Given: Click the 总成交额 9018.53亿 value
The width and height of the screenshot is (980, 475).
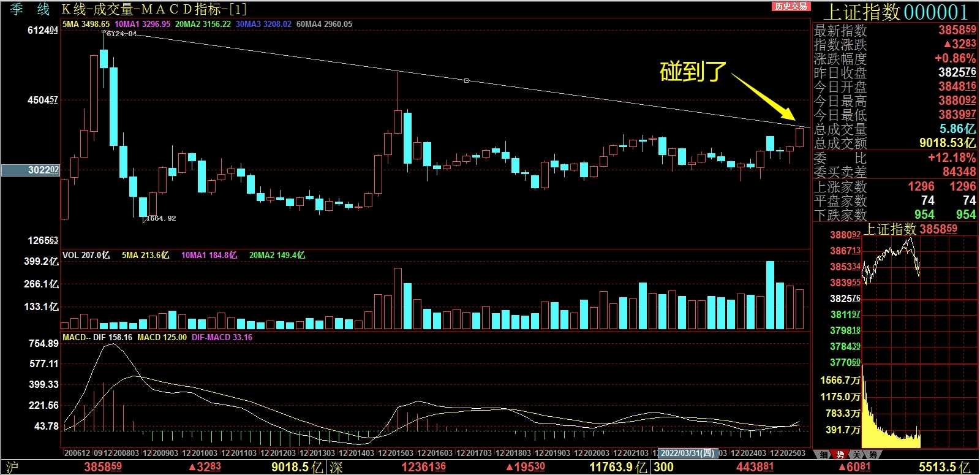Looking at the screenshot, I should point(948,143).
